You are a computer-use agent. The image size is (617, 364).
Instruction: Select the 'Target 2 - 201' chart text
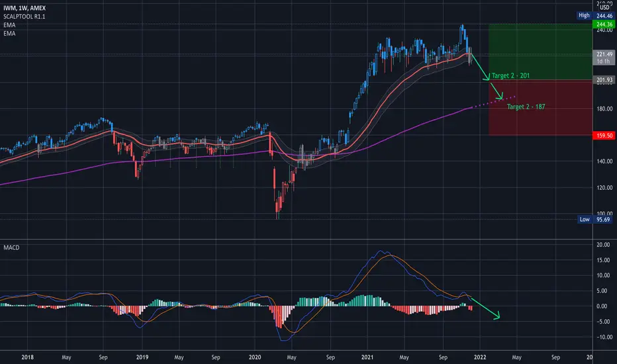pyautogui.click(x=510, y=75)
